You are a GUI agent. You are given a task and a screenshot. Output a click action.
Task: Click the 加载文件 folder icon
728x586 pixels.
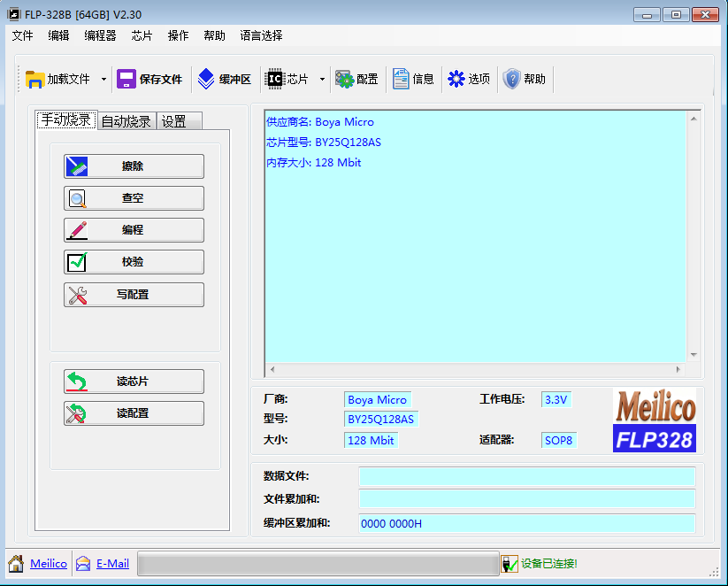(x=34, y=80)
